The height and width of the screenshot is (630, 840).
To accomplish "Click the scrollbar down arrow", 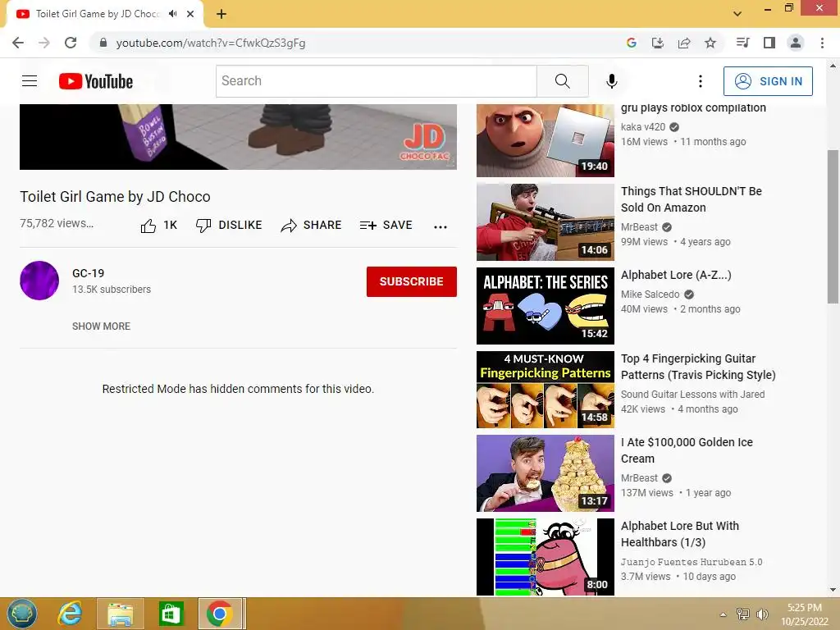I will point(833,591).
